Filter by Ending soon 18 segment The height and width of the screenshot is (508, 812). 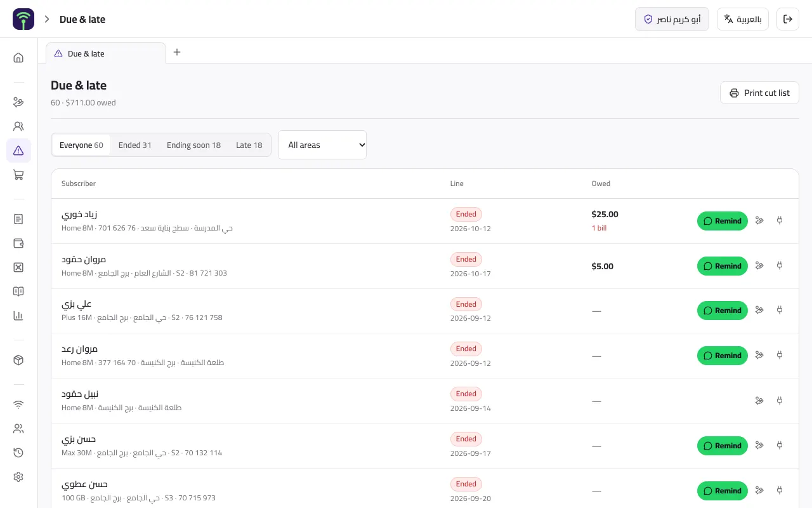coord(193,145)
